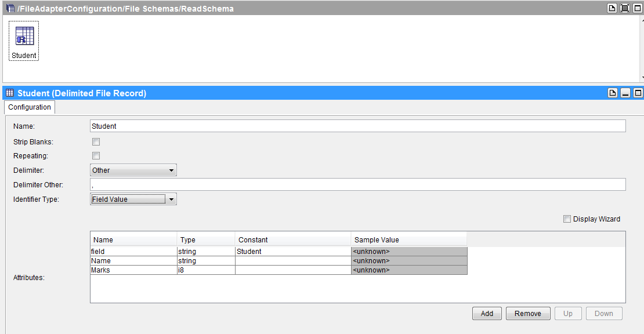Click the Name column header
Viewport: 644px width, 334px height.
tap(133, 239)
